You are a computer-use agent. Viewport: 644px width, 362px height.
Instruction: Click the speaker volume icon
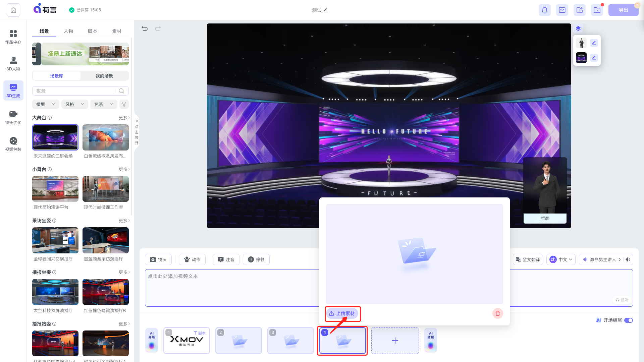coord(628,259)
